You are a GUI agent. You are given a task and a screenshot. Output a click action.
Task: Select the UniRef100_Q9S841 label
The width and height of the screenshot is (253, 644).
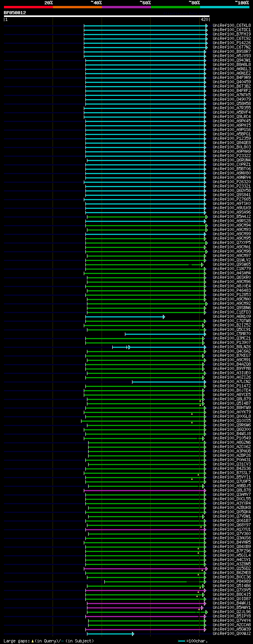[232, 195]
